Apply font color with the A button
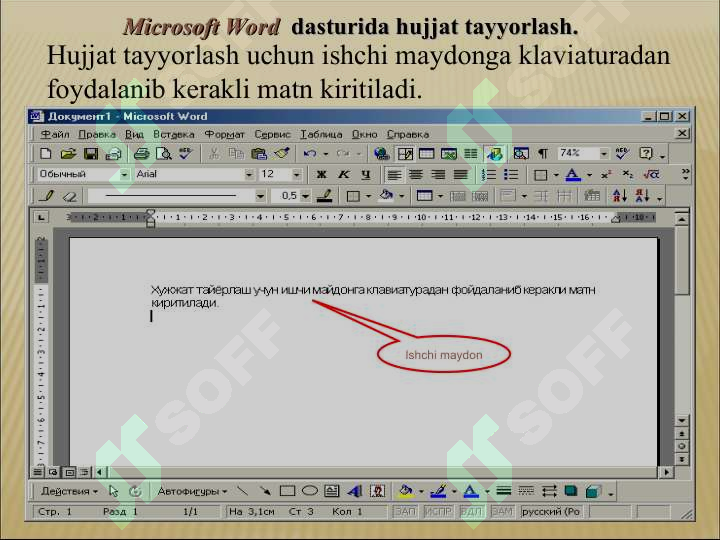720x540 pixels. pyautogui.click(x=573, y=174)
